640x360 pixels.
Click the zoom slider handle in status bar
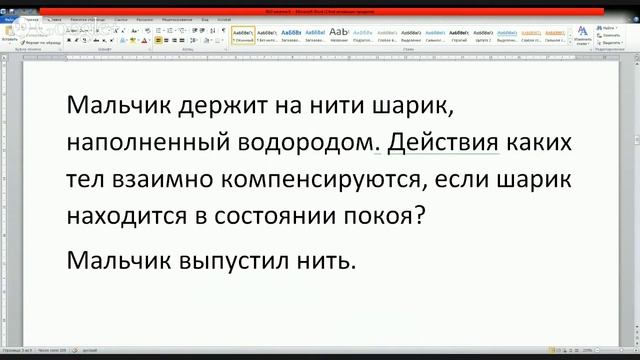622,350
